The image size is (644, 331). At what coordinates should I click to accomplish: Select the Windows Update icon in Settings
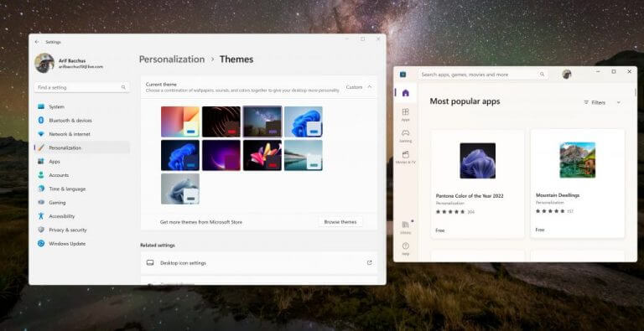tap(41, 244)
